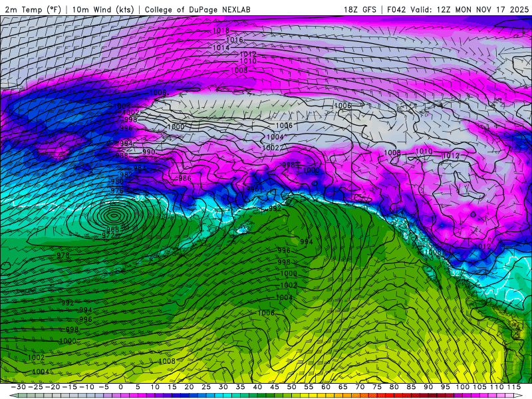Click the 988 contour label
The width and height of the screenshot is (532, 399).
[122, 156]
